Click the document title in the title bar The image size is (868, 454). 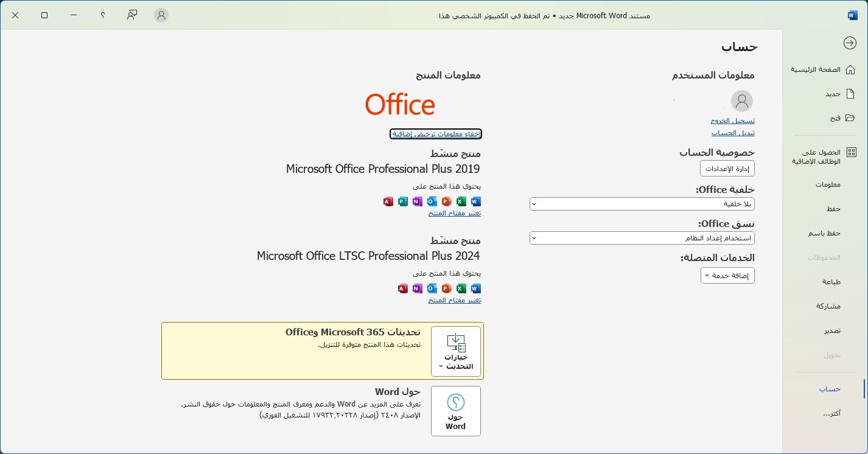(544, 16)
